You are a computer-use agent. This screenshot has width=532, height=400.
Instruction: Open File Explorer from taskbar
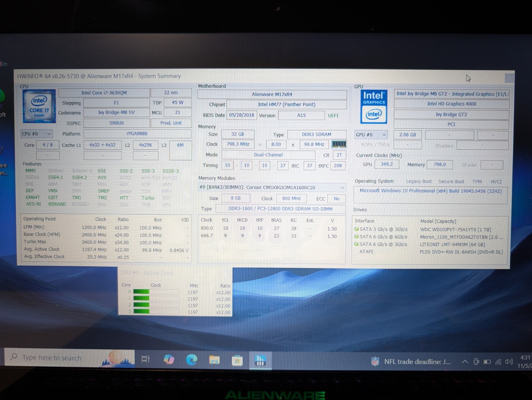[x=214, y=360]
